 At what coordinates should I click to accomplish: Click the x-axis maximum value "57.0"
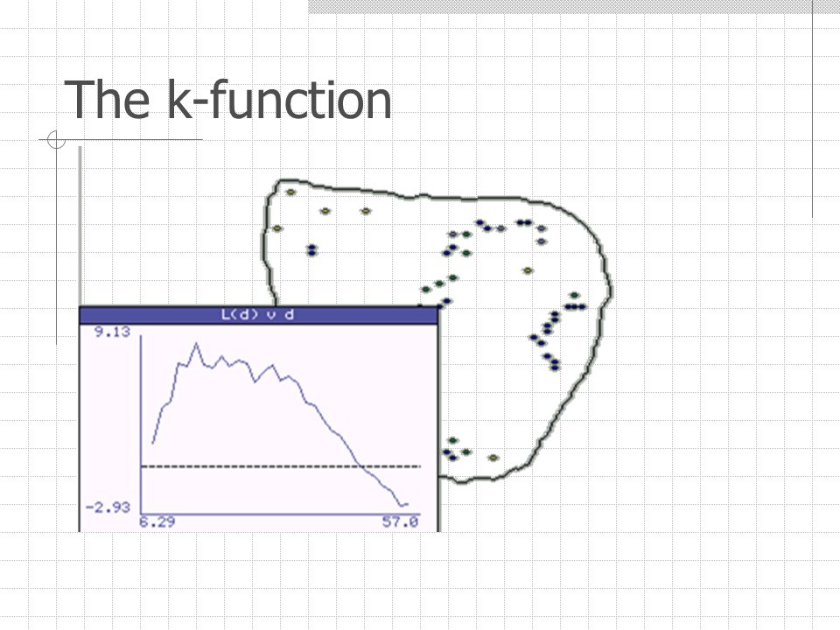(400, 521)
